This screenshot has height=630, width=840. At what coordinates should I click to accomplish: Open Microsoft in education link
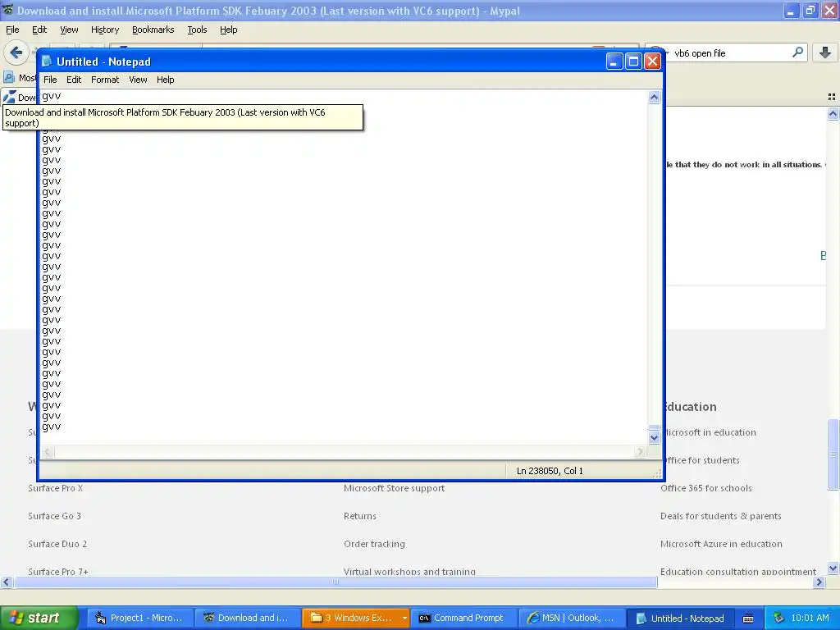pos(710,432)
